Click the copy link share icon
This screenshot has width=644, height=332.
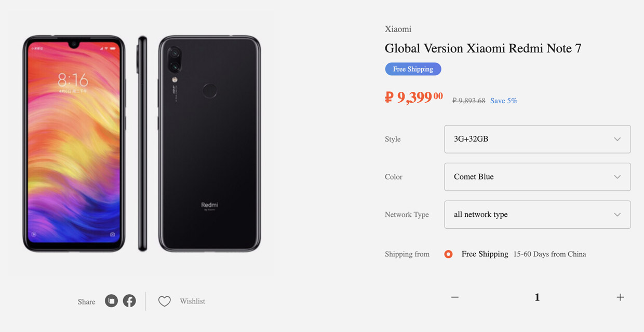(x=111, y=301)
